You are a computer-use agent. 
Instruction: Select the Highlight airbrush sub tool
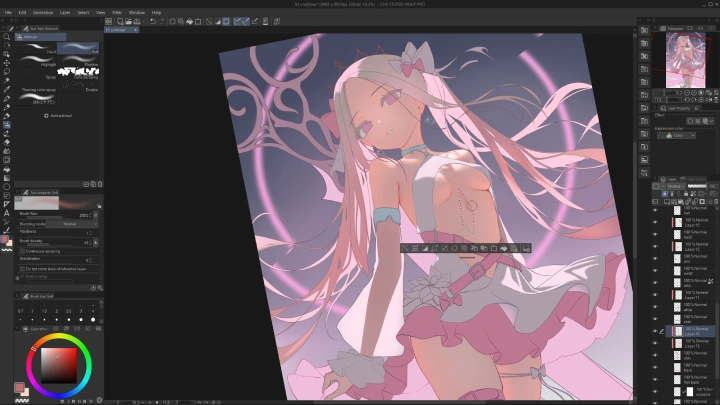pyautogui.click(x=37, y=61)
